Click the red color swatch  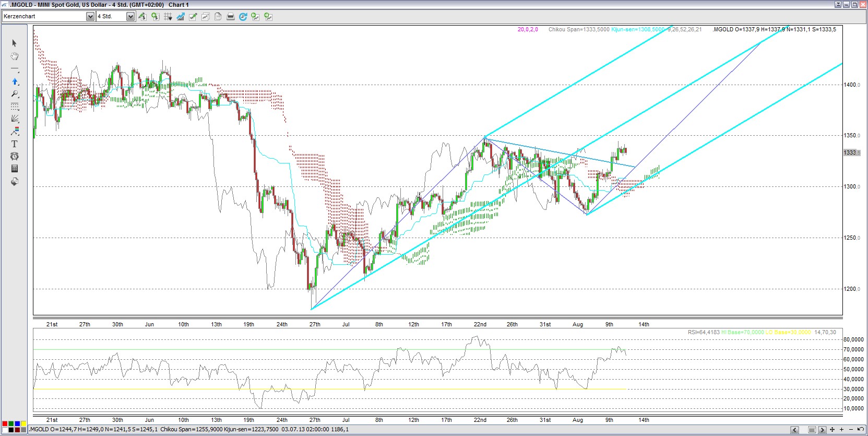pos(5,423)
